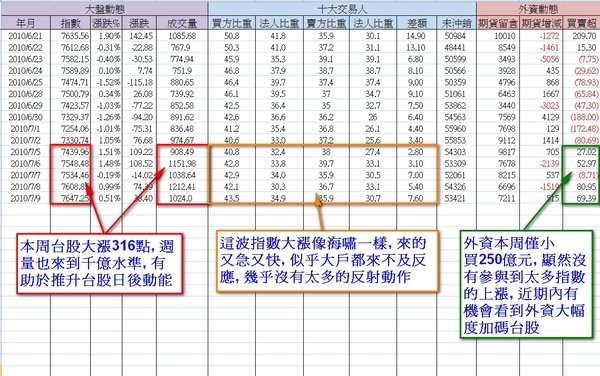Select volume cell 1212.41
This screenshot has width=600, height=376.
pyautogui.click(x=182, y=187)
